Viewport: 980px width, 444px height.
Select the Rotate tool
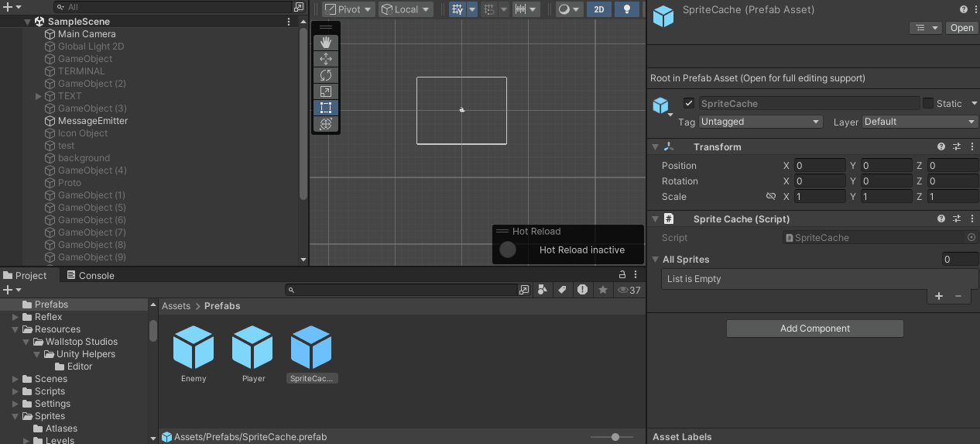click(326, 75)
